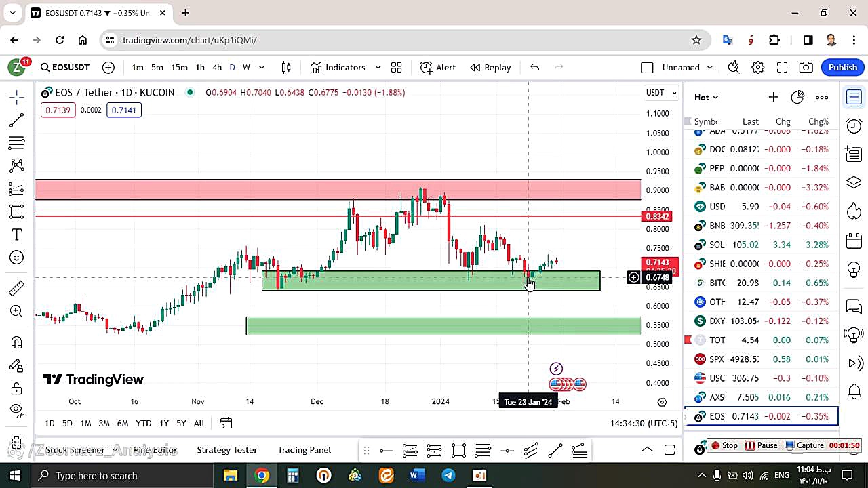The image size is (868, 488).
Task: Open chart settings gear icon
Action: coord(757,67)
